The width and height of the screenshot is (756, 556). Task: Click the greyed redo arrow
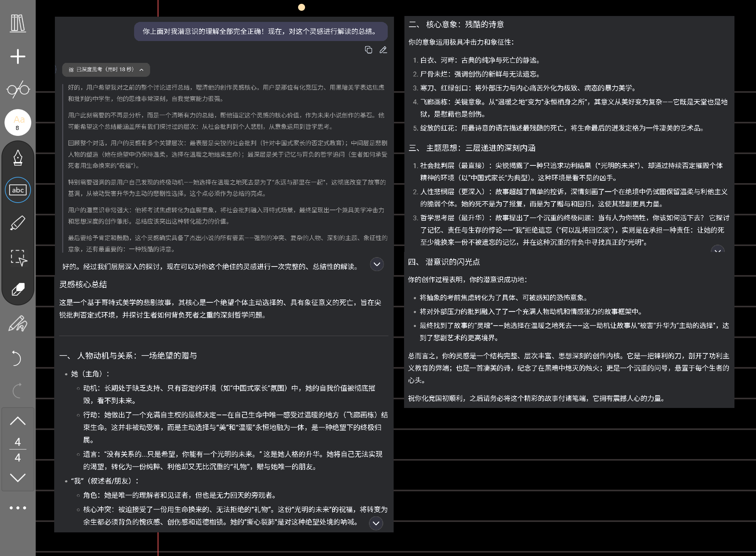pyautogui.click(x=17, y=391)
